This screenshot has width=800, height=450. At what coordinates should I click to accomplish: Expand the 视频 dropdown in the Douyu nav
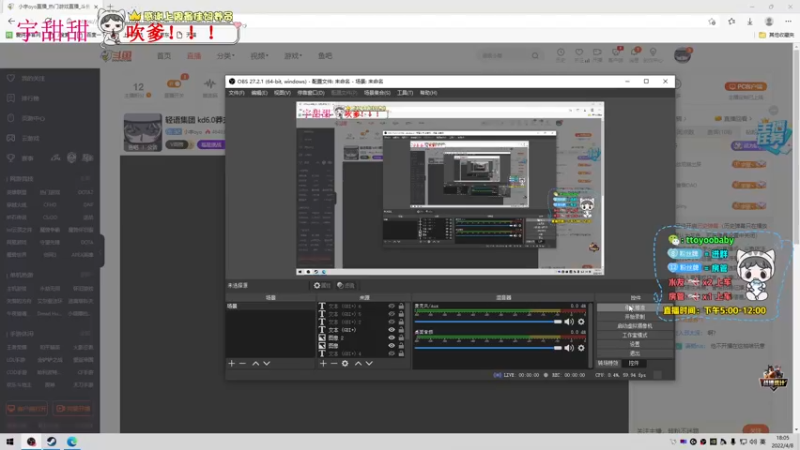tap(259, 56)
